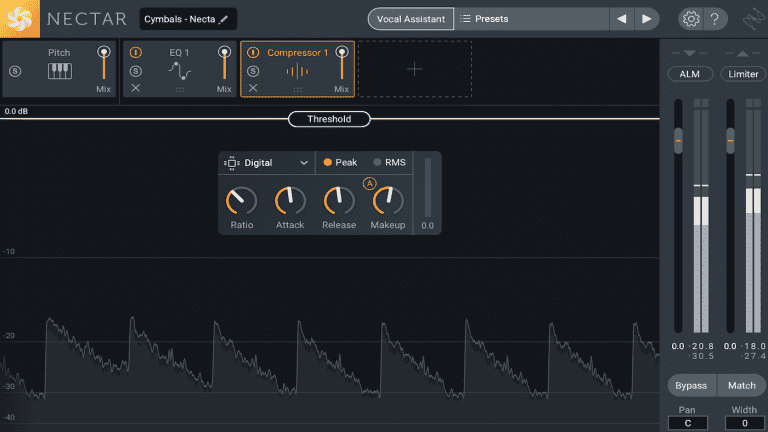Click Compressor 1 Mix slider

coord(342,64)
